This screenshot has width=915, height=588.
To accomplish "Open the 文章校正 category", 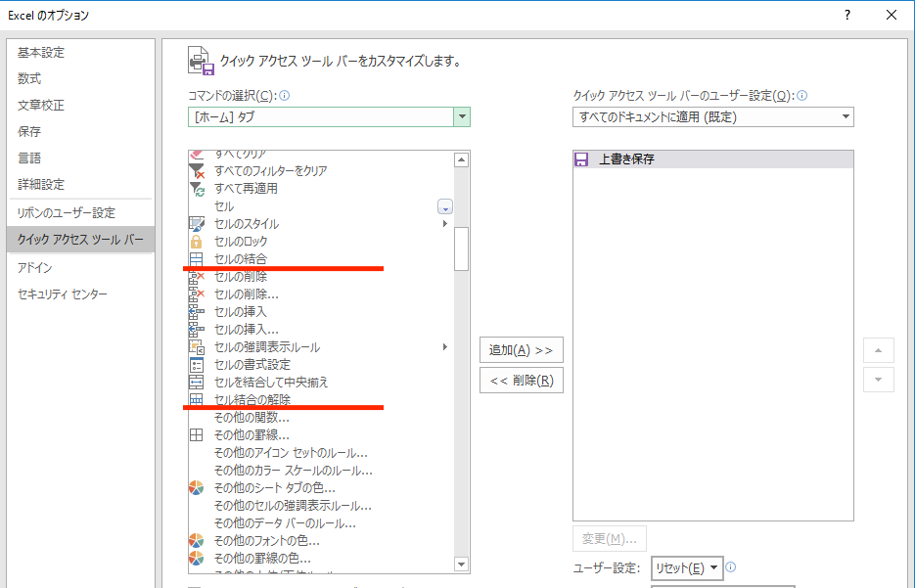I will pyautogui.click(x=80, y=106).
